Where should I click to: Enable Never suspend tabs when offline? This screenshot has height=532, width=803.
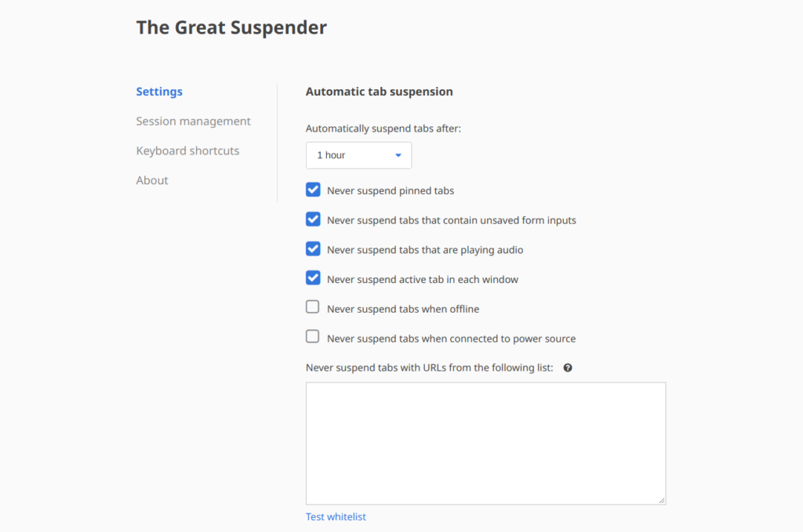coord(312,307)
